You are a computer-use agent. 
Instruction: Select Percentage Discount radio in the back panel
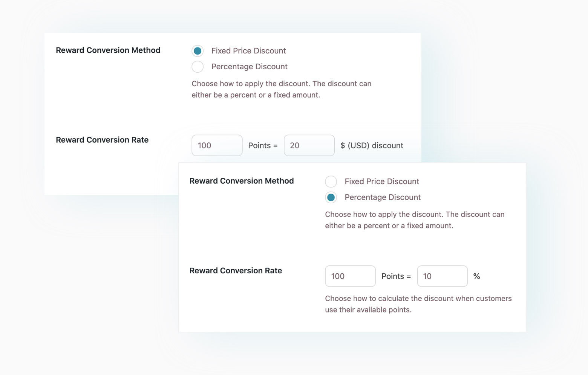pos(198,67)
